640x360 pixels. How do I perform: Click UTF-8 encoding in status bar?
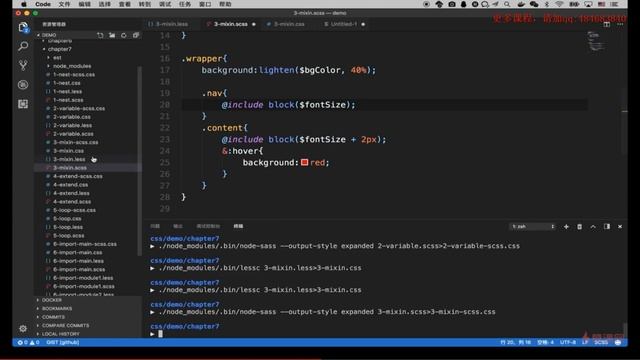[568, 342]
